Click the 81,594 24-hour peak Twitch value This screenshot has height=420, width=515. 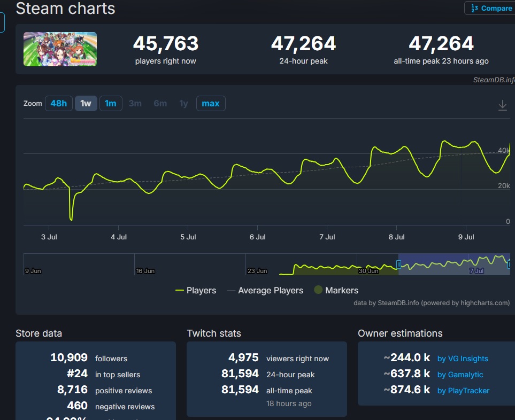(x=240, y=374)
